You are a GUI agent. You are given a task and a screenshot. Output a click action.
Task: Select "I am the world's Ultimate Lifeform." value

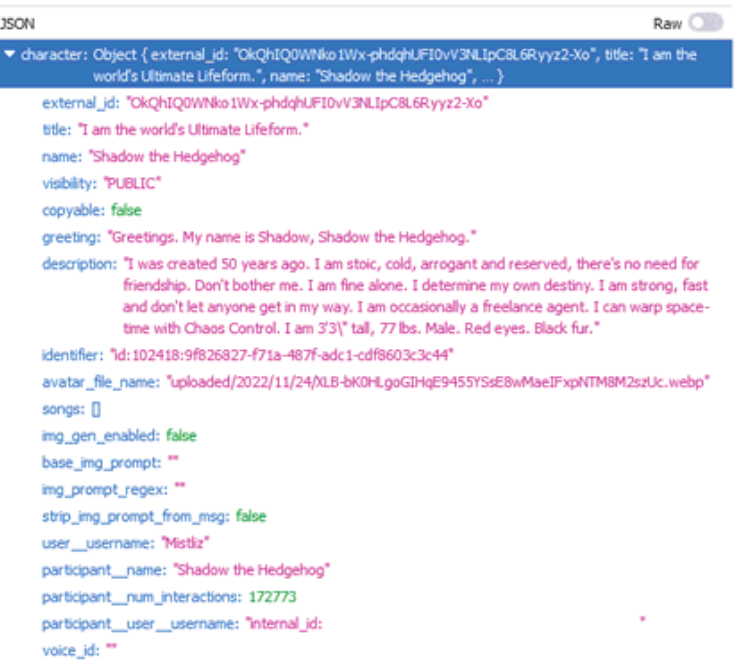pyautogui.click(x=193, y=130)
